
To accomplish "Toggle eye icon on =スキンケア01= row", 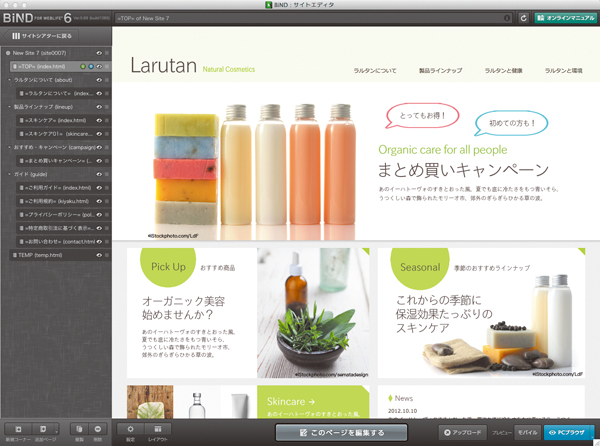I will (x=99, y=134).
